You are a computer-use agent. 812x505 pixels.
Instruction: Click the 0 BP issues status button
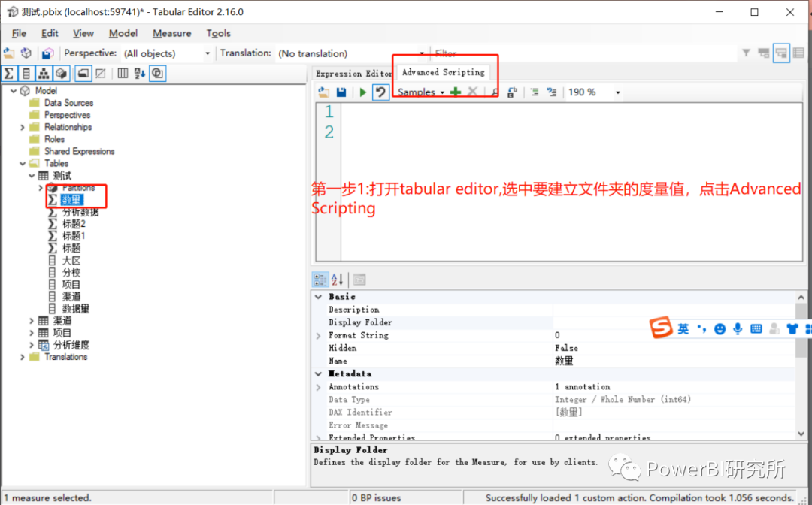click(x=376, y=497)
